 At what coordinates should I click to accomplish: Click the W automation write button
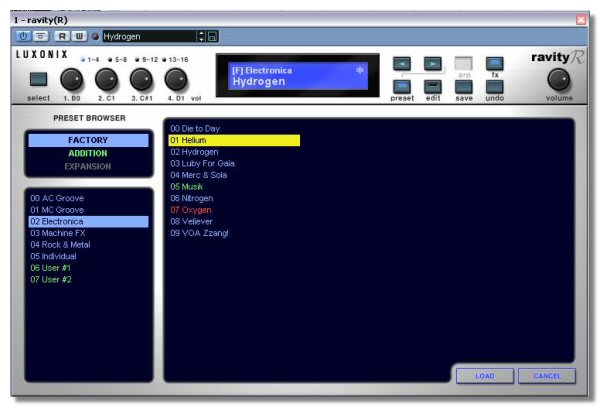79,36
